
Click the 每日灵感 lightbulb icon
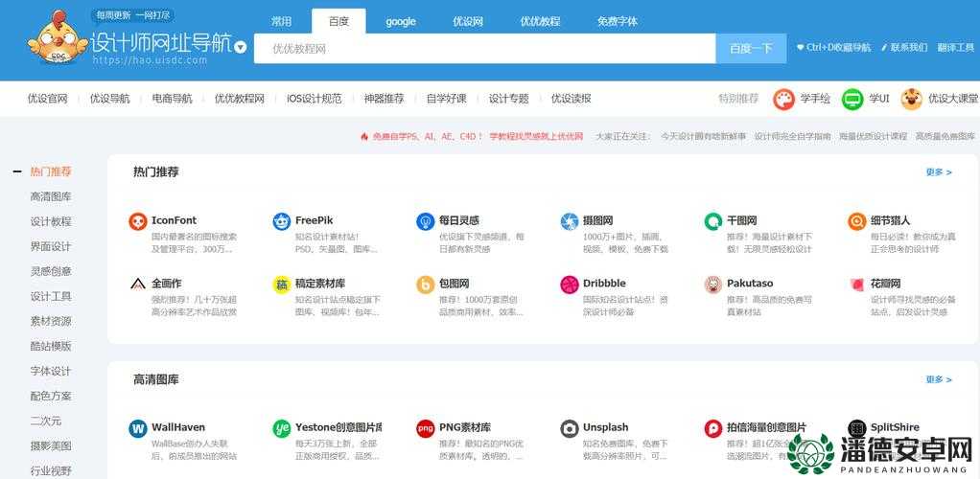coord(426,221)
